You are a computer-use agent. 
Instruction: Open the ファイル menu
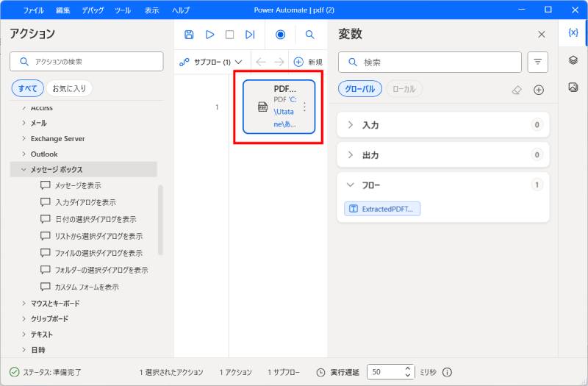(33, 10)
